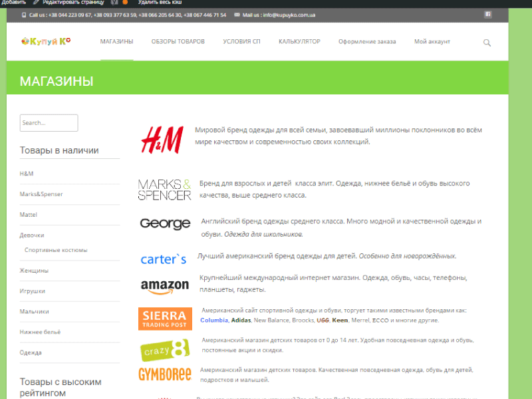
Task: Open ОБЗОРЫ ТОВАРОВ in the navigation
Action: pyautogui.click(x=178, y=42)
